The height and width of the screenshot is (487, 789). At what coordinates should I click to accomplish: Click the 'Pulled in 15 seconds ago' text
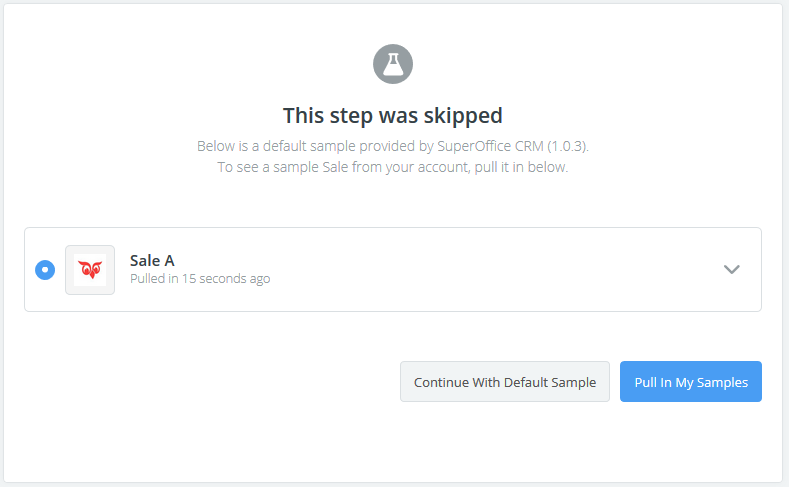(200, 279)
